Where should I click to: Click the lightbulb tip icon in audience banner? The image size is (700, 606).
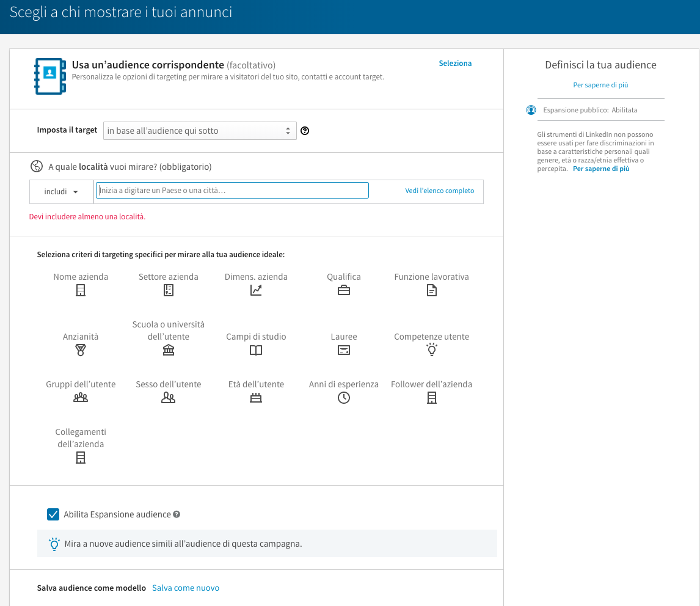pos(54,544)
